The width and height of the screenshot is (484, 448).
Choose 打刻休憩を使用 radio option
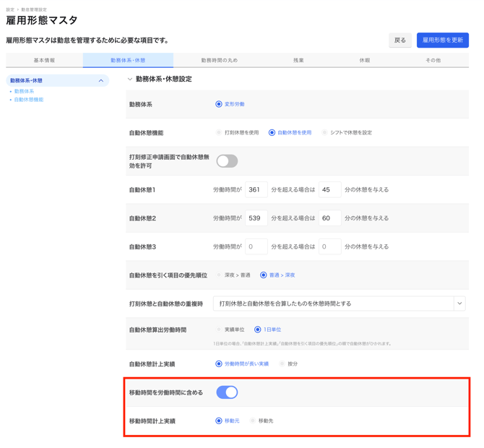(x=219, y=133)
